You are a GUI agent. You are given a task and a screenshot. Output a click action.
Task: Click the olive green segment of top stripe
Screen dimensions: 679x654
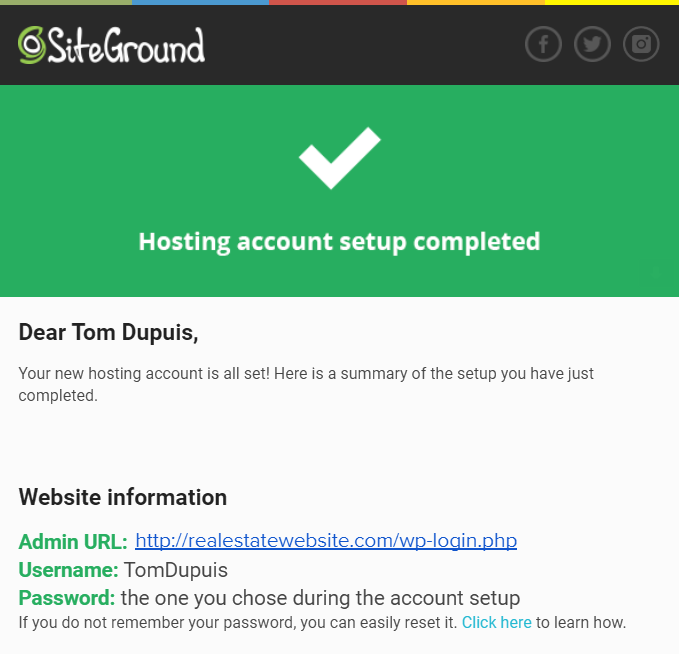coord(66,3)
